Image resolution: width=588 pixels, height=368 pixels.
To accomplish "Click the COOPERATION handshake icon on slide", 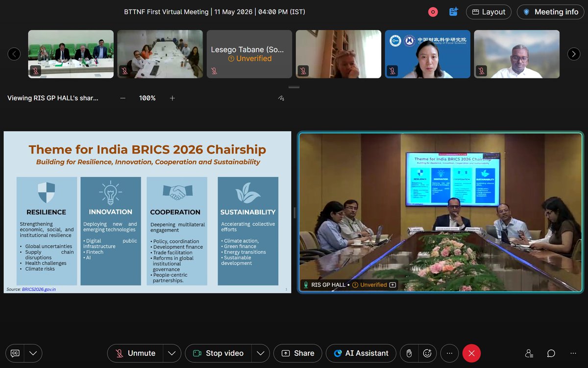I will pyautogui.click(x=177, y=193).
